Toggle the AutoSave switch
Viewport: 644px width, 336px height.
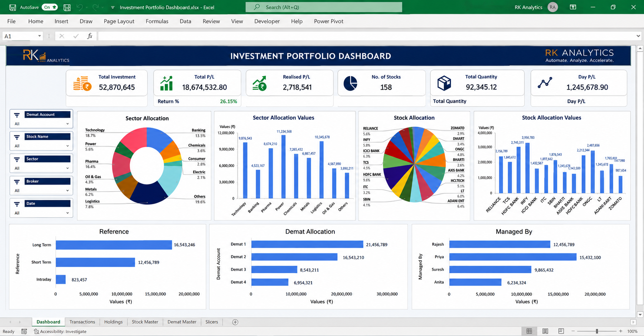[50, 7]
